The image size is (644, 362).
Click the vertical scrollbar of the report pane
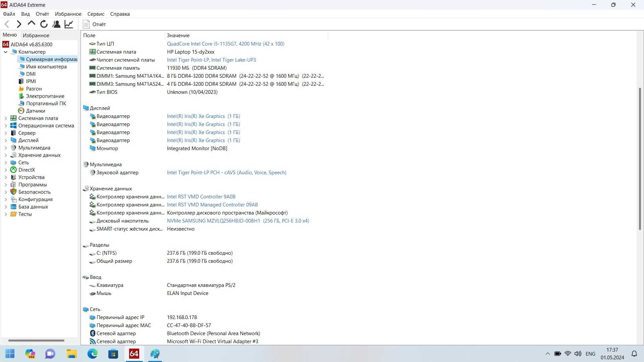640,159
